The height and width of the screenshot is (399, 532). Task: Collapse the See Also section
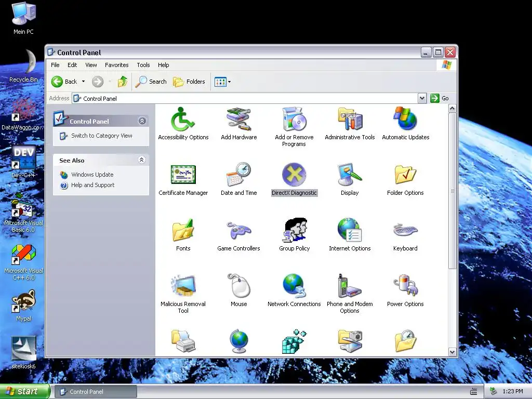pyautogui.click(x=142, y=160)
